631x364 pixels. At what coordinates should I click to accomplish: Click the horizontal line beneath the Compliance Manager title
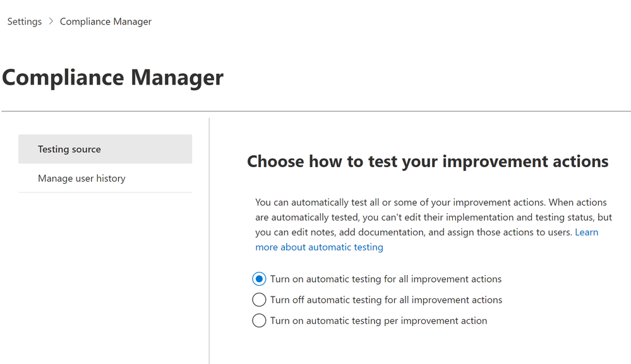click(316, 111)
